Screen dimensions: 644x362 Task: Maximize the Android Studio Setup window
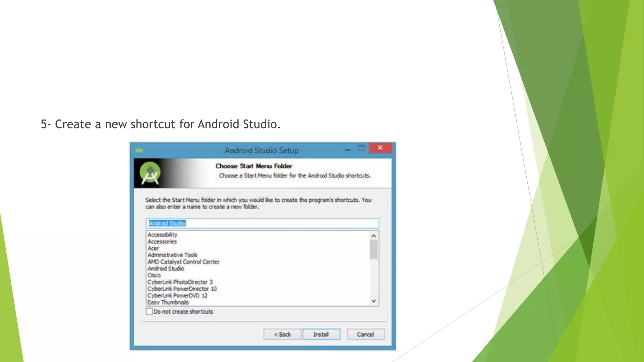[x=362, y=148]
